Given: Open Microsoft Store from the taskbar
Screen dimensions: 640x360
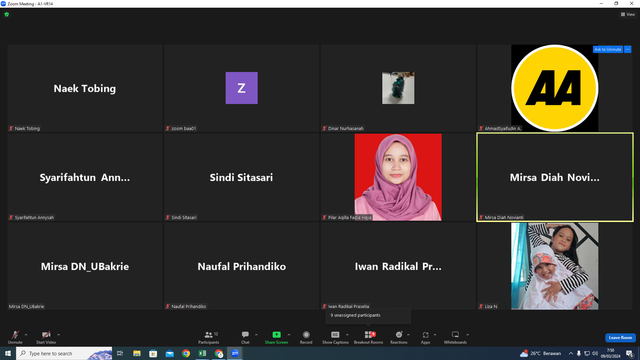Looking at the screenshot, I should click(153, 353).
